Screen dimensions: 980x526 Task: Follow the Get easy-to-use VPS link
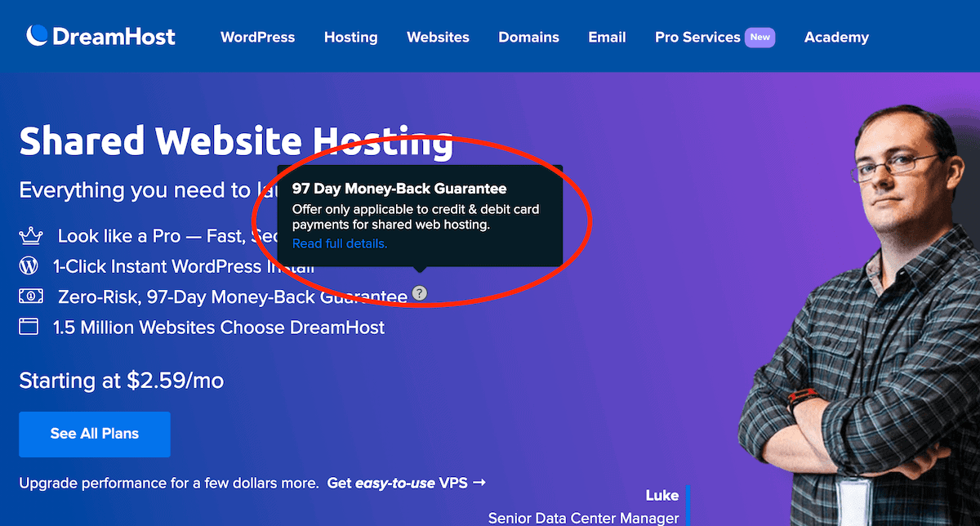point(407,483)
